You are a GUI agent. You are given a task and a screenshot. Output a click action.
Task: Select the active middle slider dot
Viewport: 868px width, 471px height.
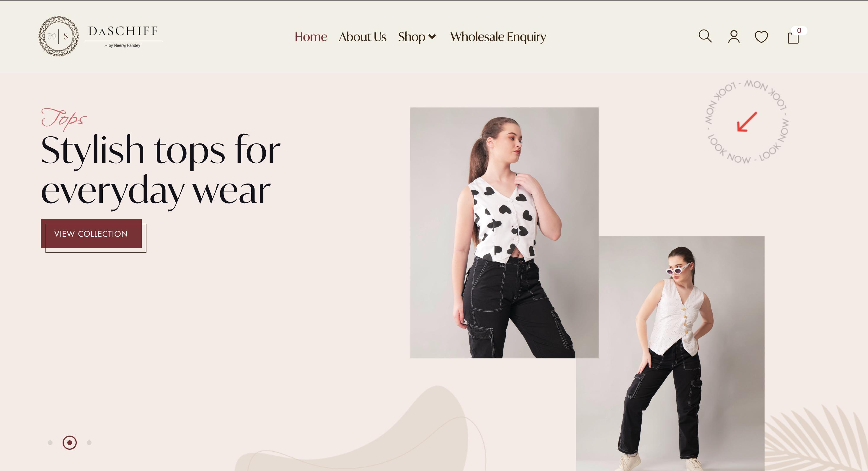click(x=70, y=442)
